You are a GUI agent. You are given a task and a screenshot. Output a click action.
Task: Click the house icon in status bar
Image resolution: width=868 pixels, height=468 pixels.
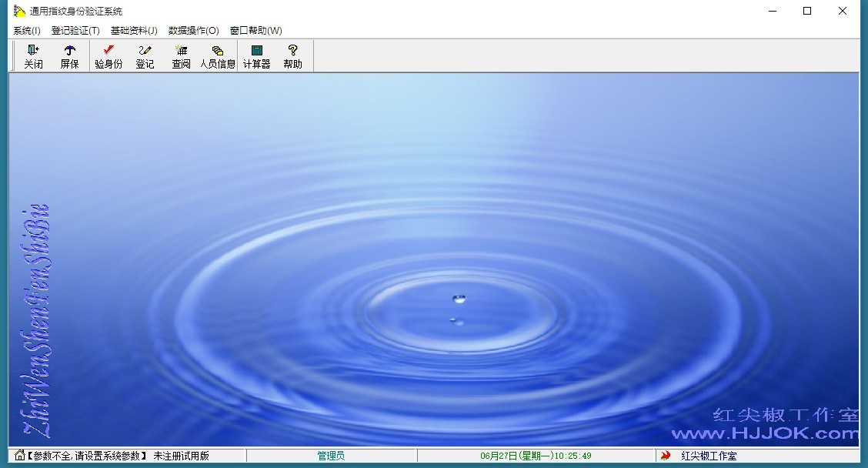[x=19, y=455]
